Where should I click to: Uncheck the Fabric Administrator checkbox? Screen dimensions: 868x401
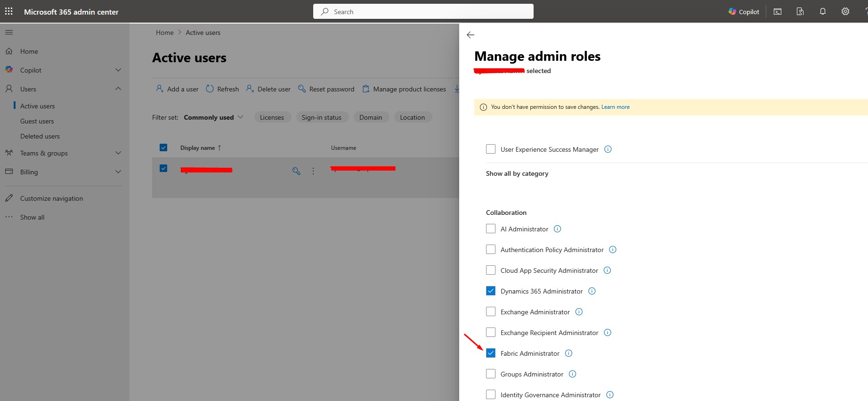(491, 353)
